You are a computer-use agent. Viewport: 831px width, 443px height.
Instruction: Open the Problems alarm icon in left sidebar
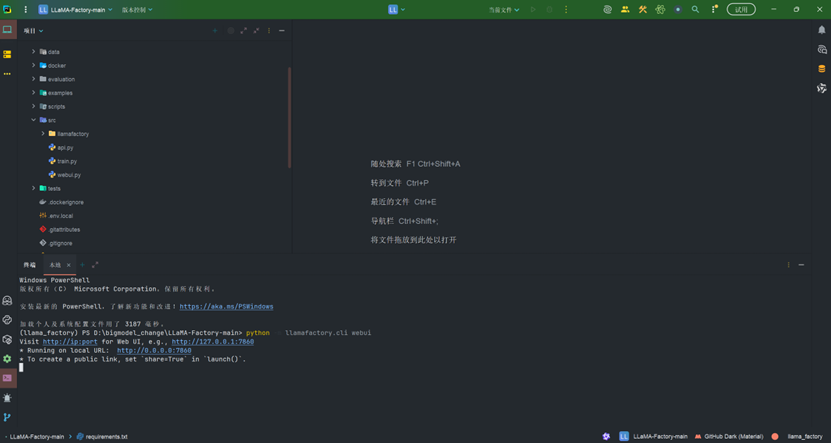click(7, 397)
